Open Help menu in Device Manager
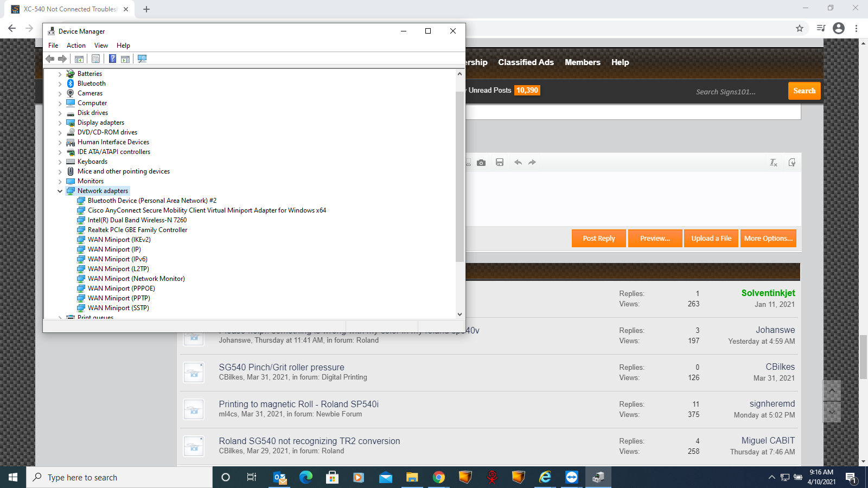 pyautogui.click(x=123, y=46)
